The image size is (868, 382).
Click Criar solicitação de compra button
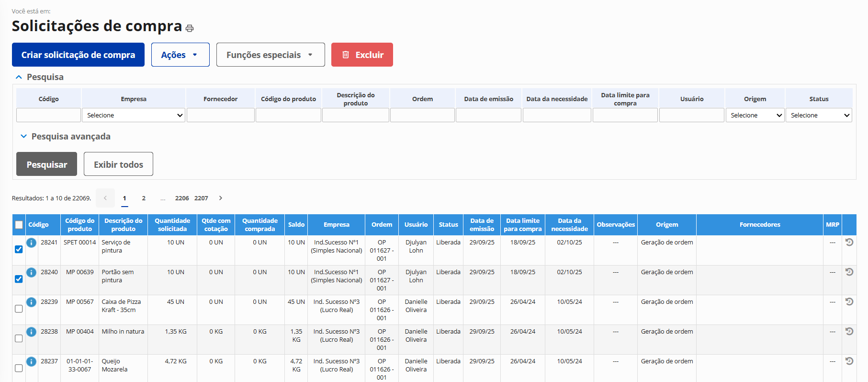click(x=78, y=55)
